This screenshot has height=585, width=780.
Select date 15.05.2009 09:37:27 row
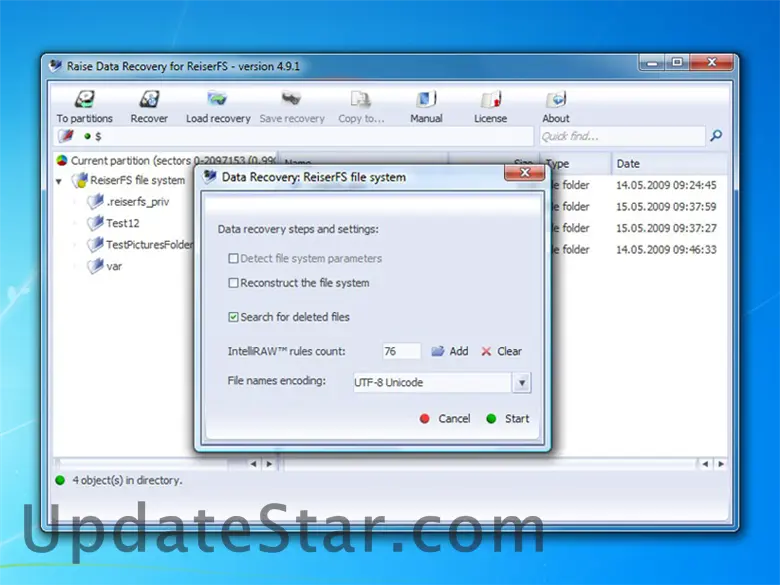666,228
